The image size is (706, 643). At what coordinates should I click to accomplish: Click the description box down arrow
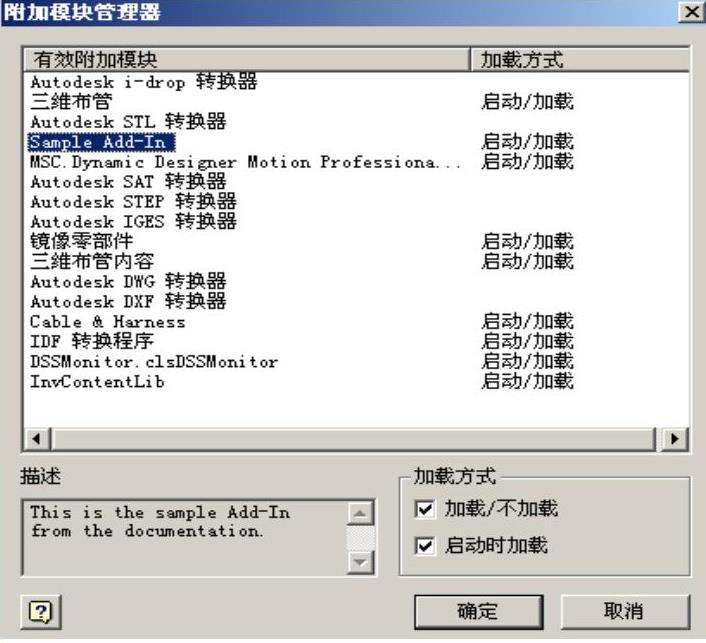coord(360,562)
